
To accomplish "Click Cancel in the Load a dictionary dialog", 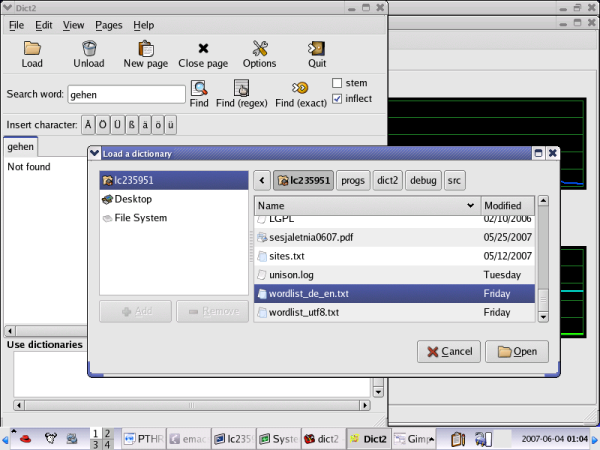I will coord(449,352).
